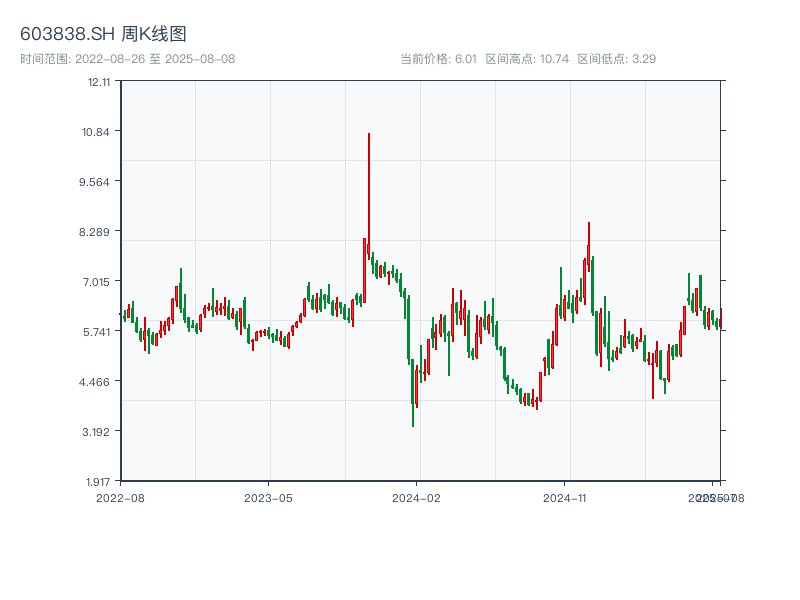
Task: Click x-axis label 2024-02
Action: (x=416, y=498)
